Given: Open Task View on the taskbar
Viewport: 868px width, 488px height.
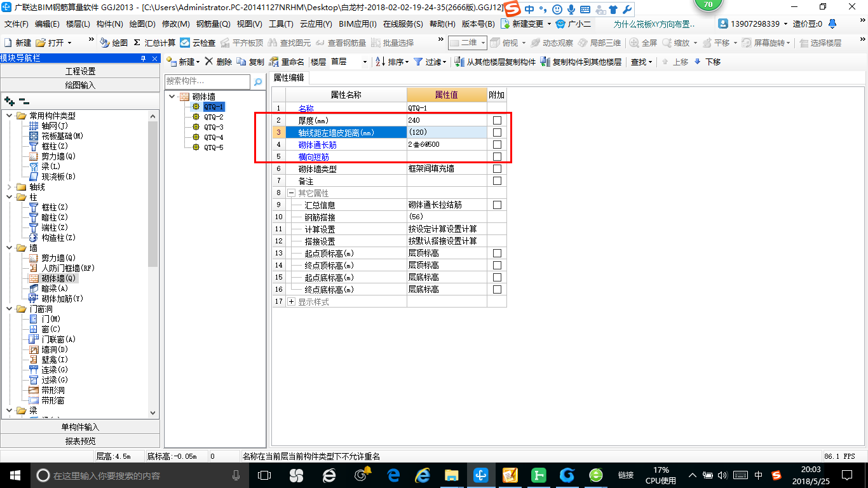Looking at the screenshot, I should [264, 475].
